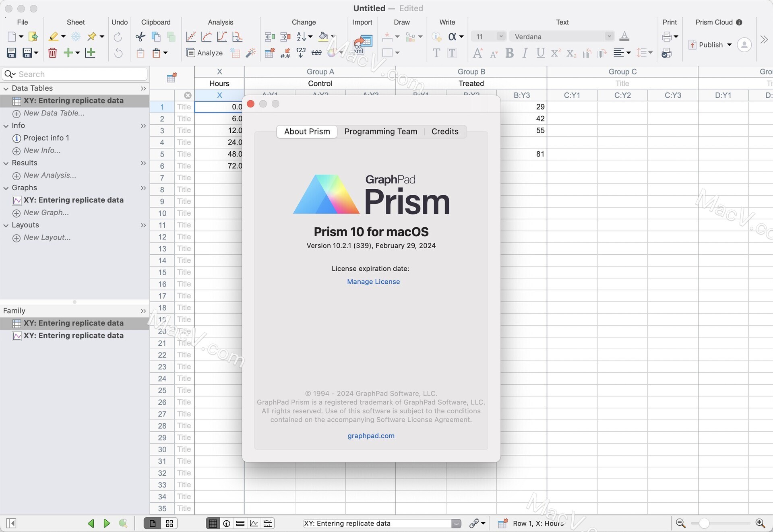Select the About Prism tab
The width and height of the screenshot is (773, 532).
click(x=307, y=132)
